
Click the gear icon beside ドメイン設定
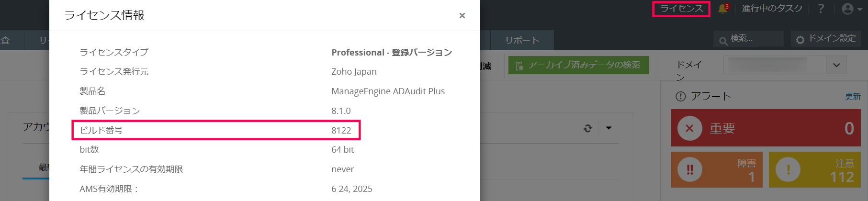point(800,40)
